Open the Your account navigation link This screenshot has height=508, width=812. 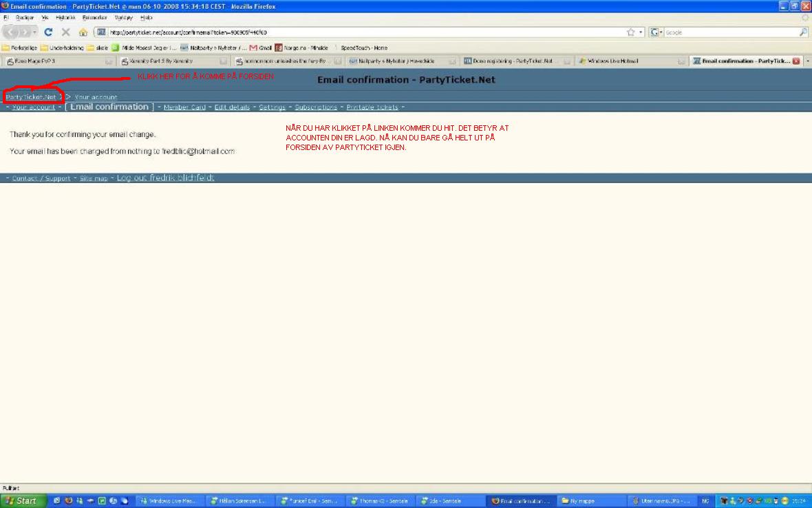point(33,107)
